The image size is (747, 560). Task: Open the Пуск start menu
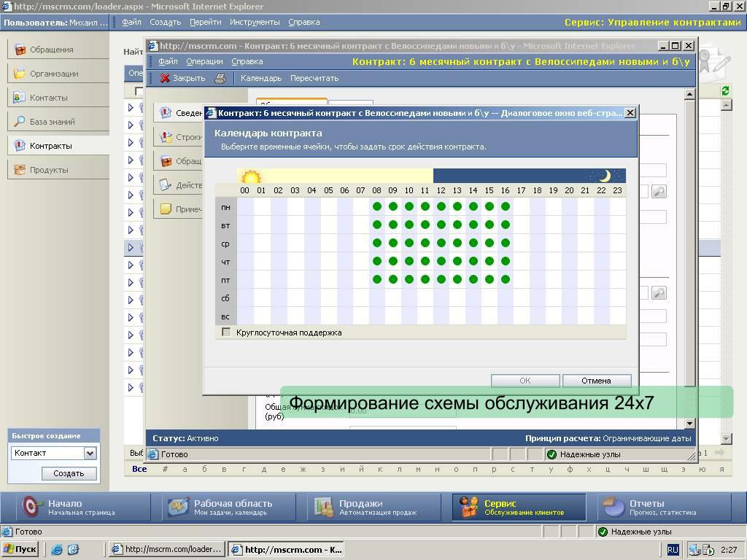point(20,550)
